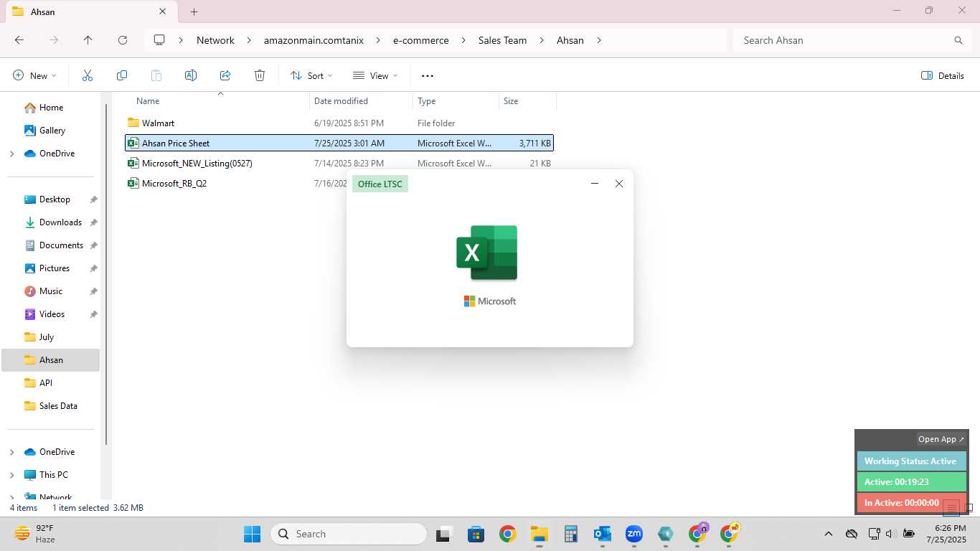Image resolution: width=980 pixels, height=551 pixels.
Task: Click the e-commerce breadcrumb
Action: coord(421,40)
